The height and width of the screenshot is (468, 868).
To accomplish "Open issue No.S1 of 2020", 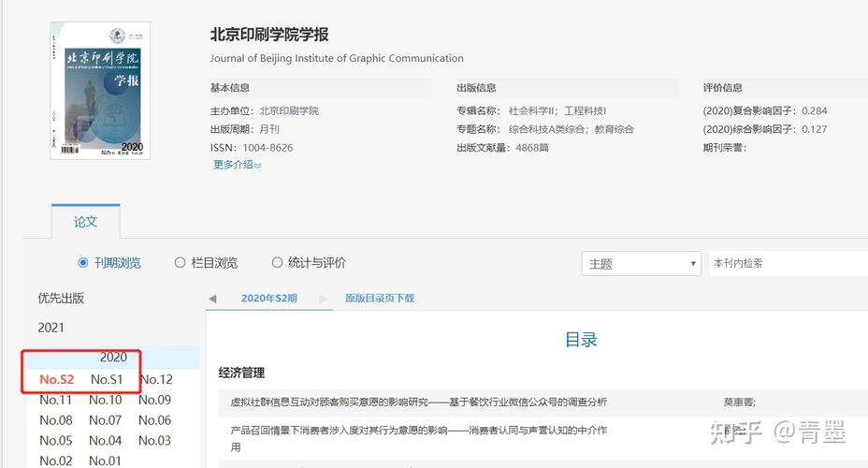I will click(107, 379).
